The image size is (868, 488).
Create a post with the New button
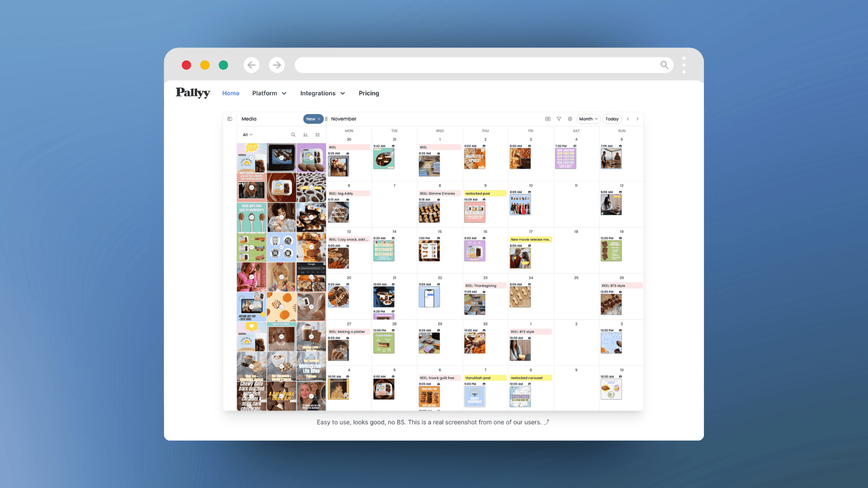pyautogui.click(x=313, y=118)
